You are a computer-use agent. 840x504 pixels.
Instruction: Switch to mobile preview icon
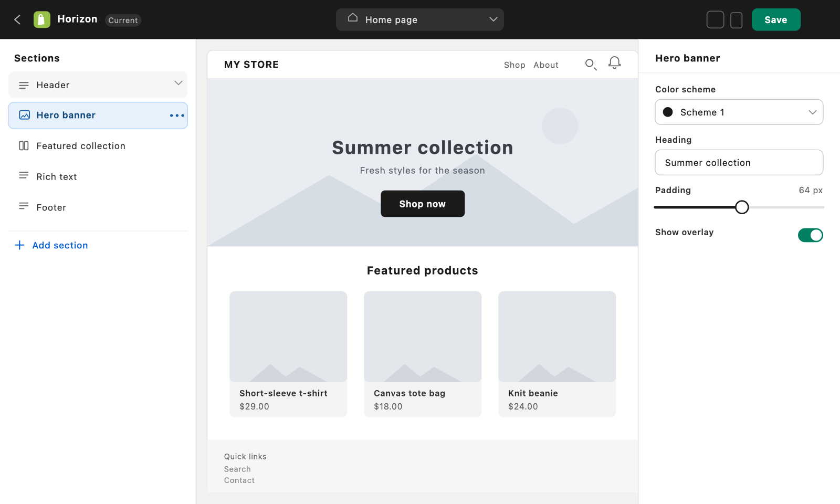pos(736,20)
